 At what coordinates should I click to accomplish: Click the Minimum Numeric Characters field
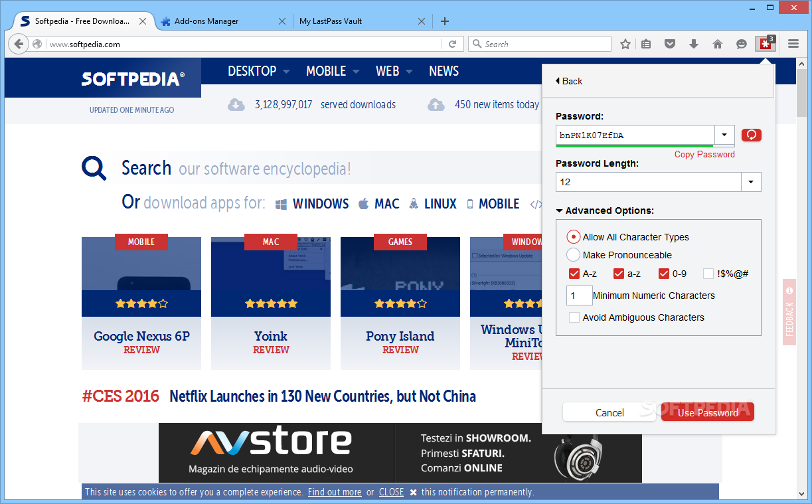tap(579, 295)
